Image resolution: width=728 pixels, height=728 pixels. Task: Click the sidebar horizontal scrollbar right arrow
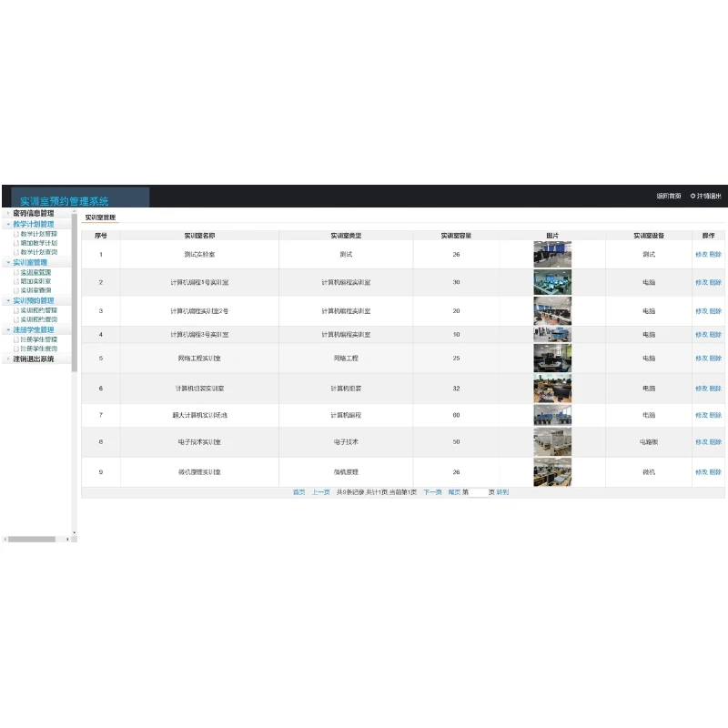pos(67,540)
